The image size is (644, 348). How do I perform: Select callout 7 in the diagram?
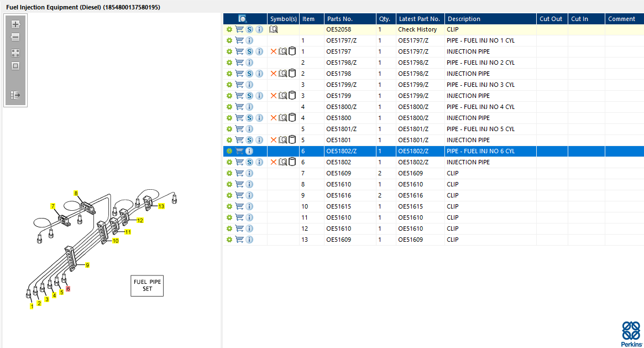tap(53, 206)
